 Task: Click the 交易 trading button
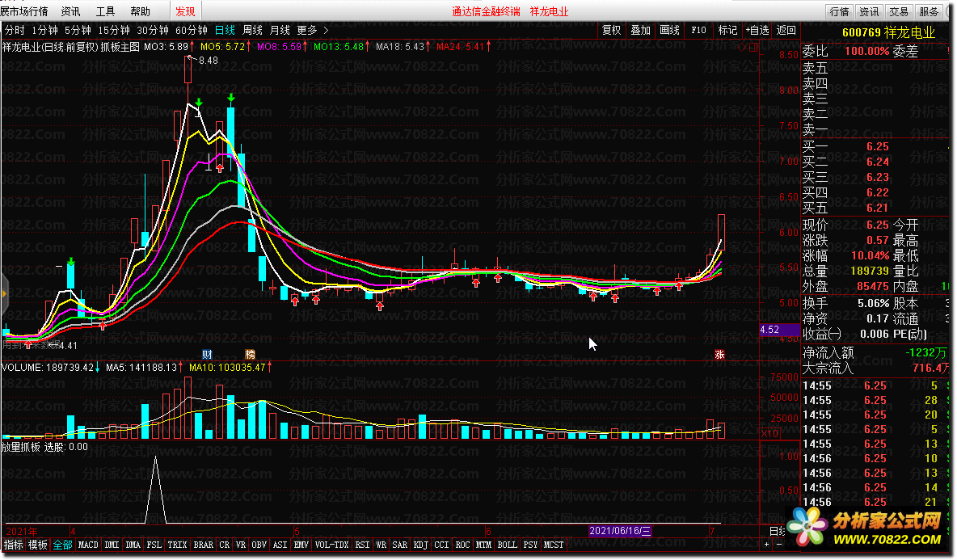point(899,11)
